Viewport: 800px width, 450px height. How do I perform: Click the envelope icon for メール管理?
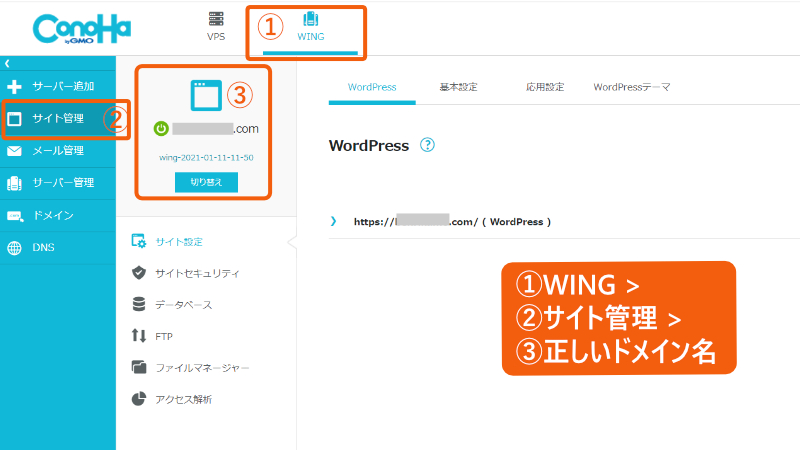click(x=14, y=151)
